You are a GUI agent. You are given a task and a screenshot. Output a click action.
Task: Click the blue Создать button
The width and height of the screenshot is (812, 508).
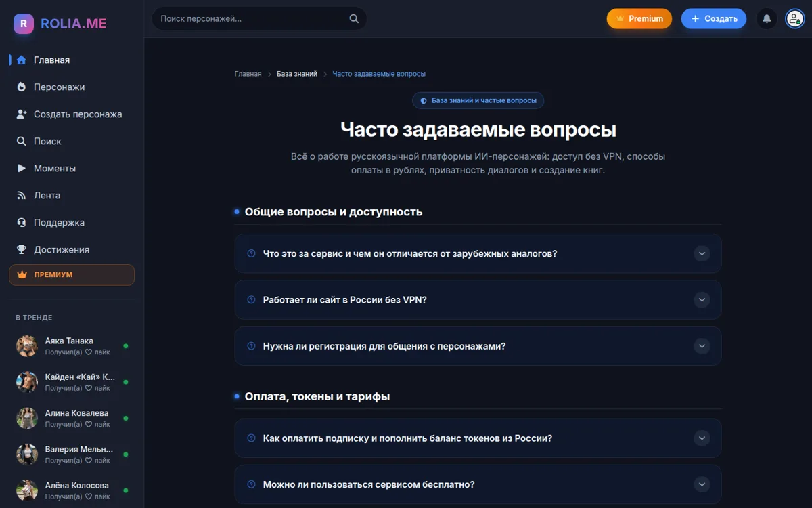[x=713, y=19]
